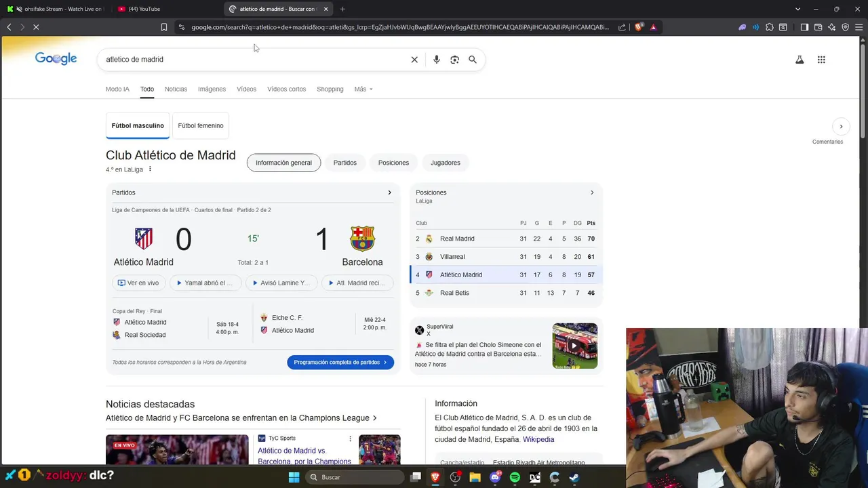The height and width of the screenshot is (488, 868).
Task: Open the Vídeos cortos tab
Action: pos(286,89)
